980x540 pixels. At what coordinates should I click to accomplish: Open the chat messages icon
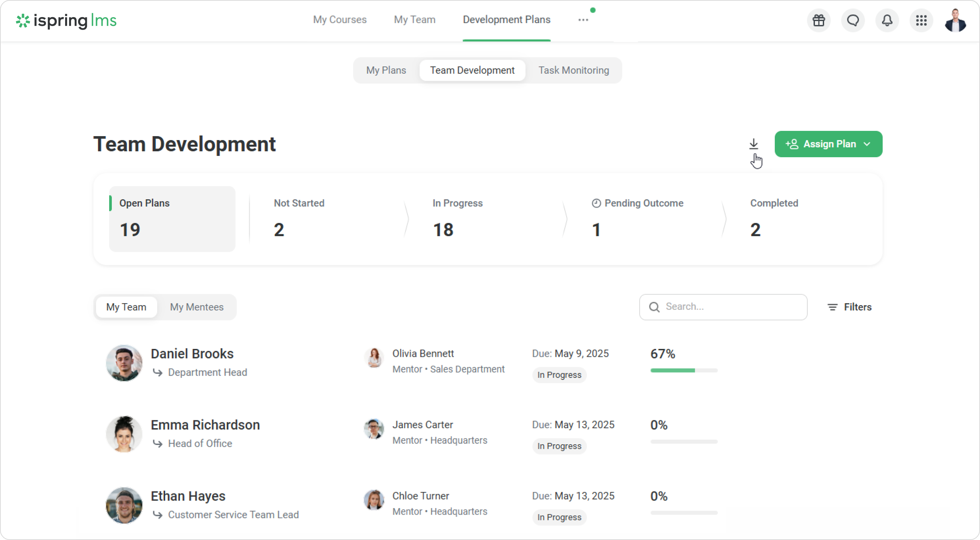click(853, 20)
